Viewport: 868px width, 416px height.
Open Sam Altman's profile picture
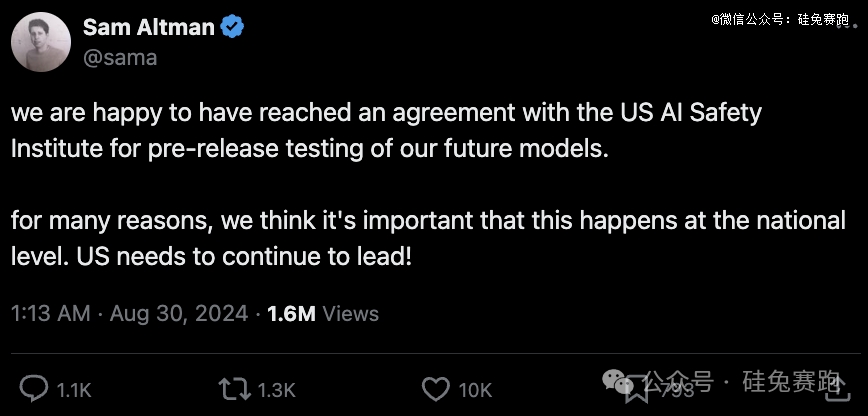[39, 42]
